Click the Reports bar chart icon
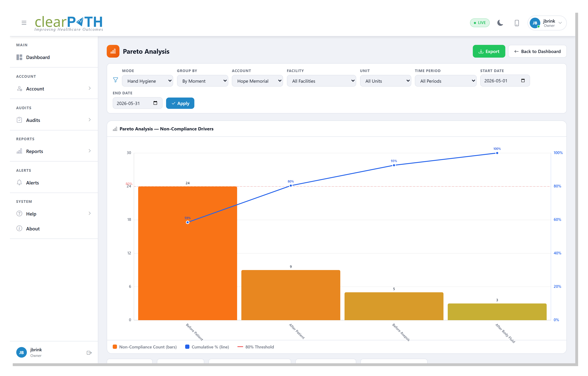The image size is (588, 376). pyautogui.click(x=19, y=151)
